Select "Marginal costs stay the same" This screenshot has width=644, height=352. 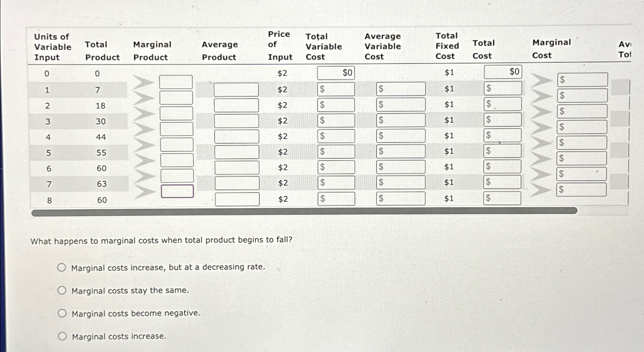click(x=62, y=290)
